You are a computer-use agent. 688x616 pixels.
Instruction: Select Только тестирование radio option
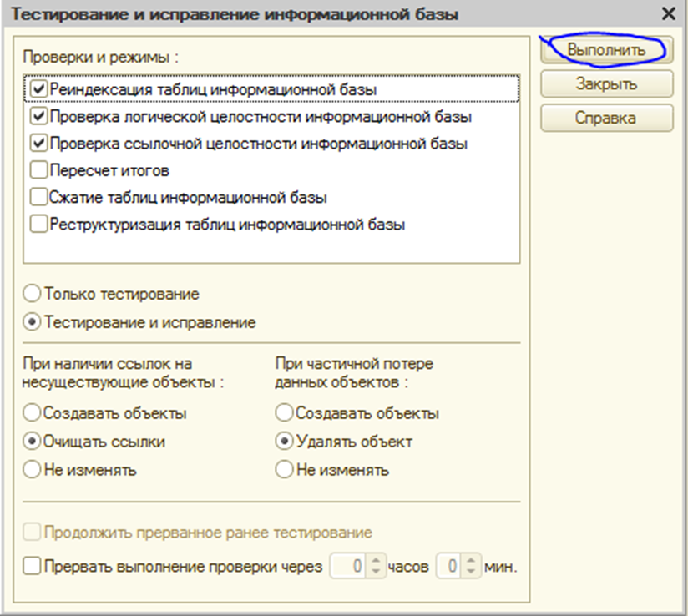[x=33, y=294]
